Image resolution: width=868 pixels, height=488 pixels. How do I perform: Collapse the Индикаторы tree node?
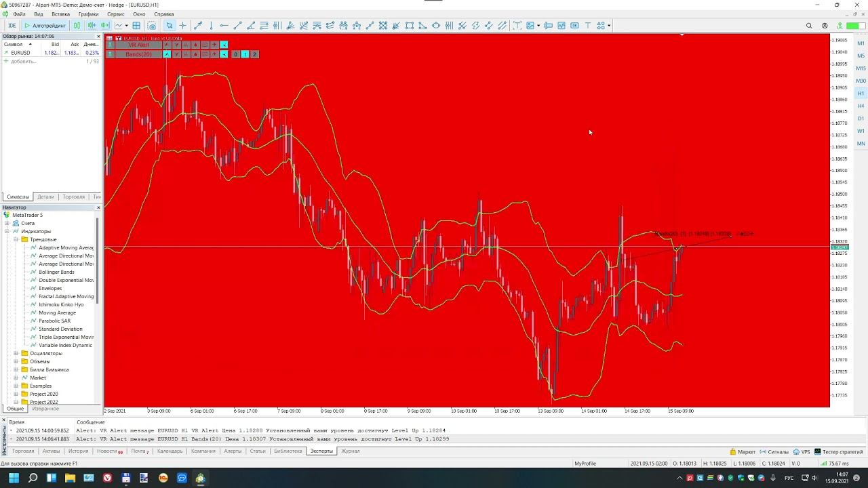click(7, 231)
